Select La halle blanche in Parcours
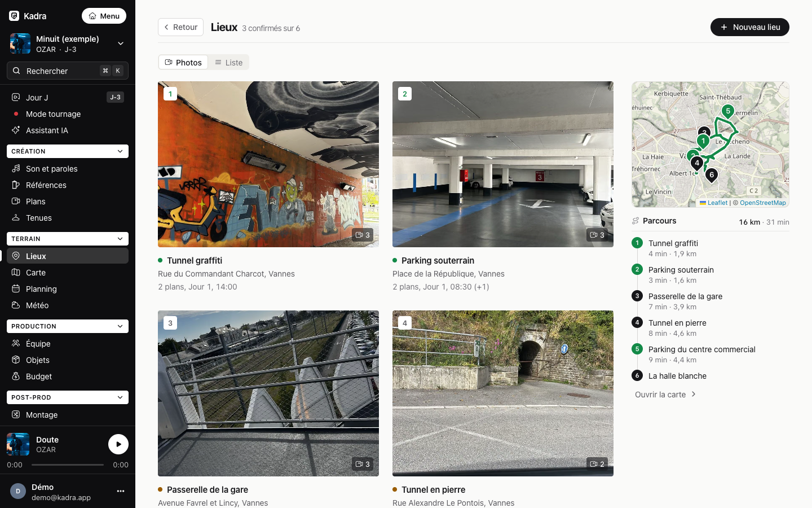Screen dimensions: 812x508 [x=710, y=376]
